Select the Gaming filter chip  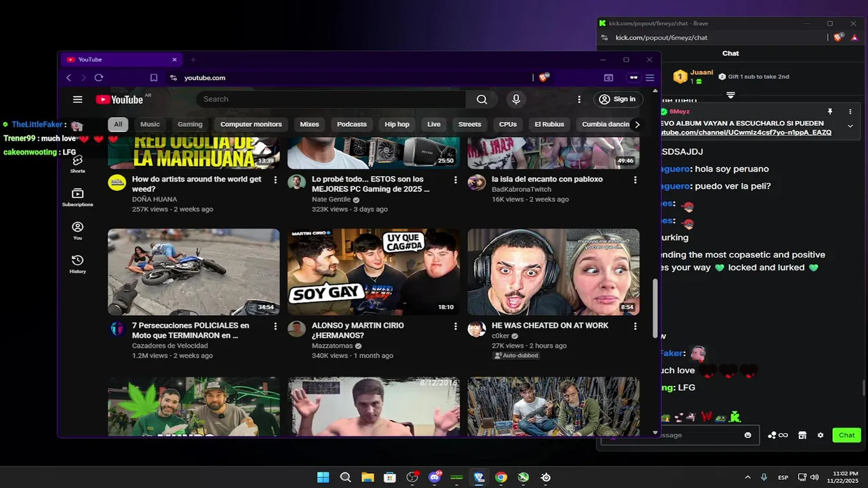[190, 124]
